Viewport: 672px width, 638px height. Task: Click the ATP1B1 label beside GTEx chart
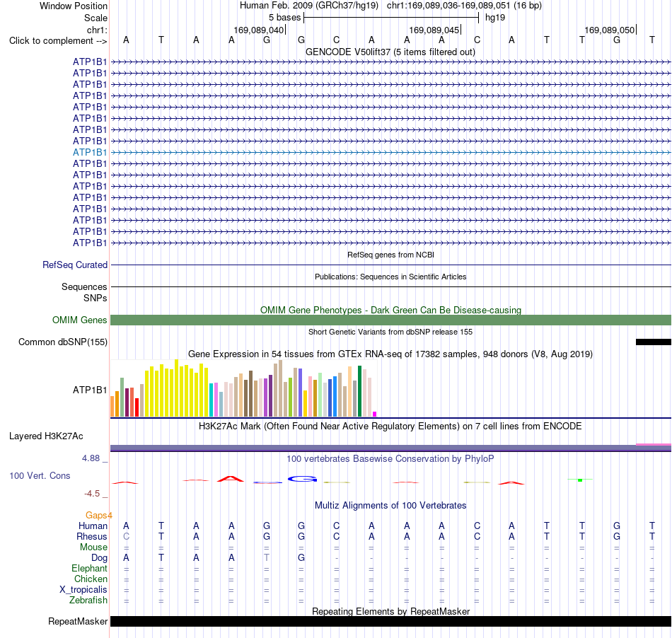90,390
